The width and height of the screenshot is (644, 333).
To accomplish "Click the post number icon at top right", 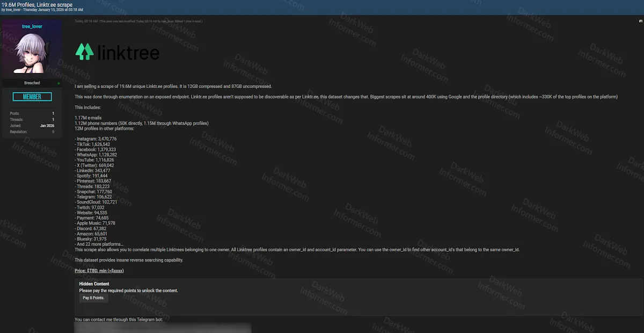I will tap(640, 21).
